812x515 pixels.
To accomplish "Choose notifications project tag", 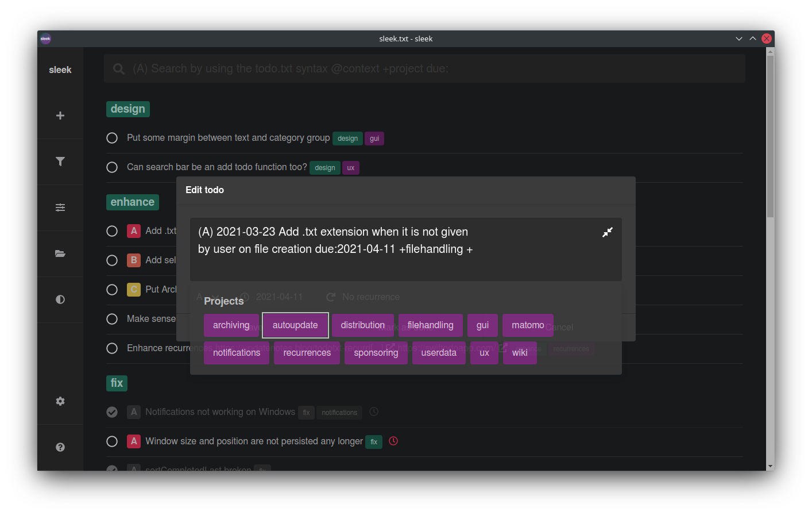I will click(x=237, y=353).
